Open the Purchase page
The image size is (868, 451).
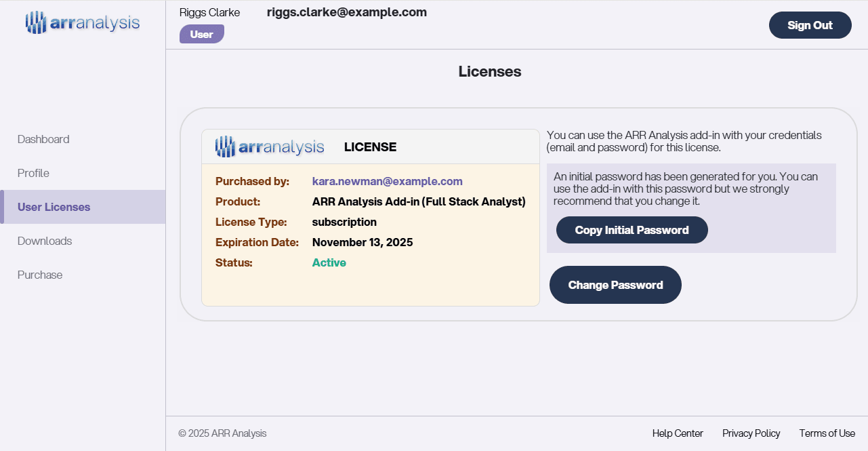[x=39, y=275]
